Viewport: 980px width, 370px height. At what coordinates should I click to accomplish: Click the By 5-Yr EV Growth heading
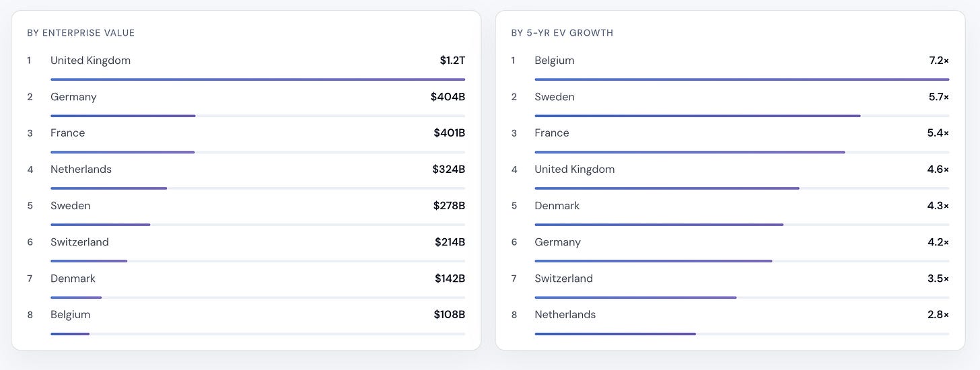pyautogui.click(x=563, y=33)
